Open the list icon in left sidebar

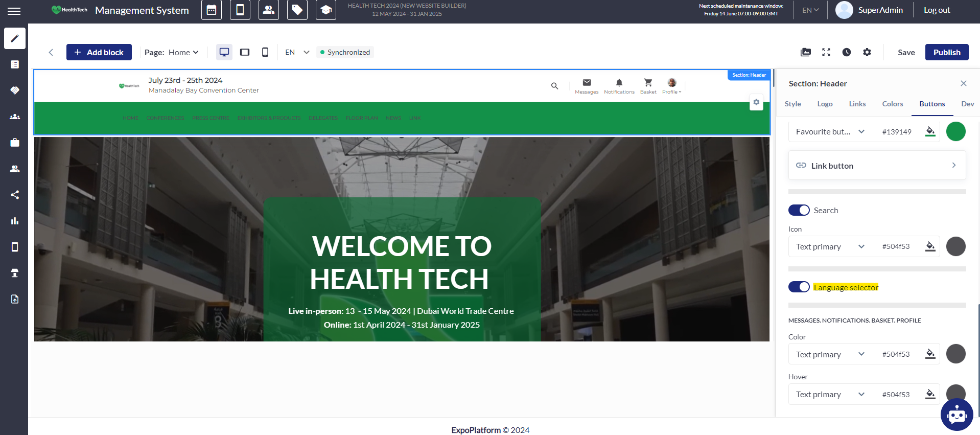(x=15, y=64)
